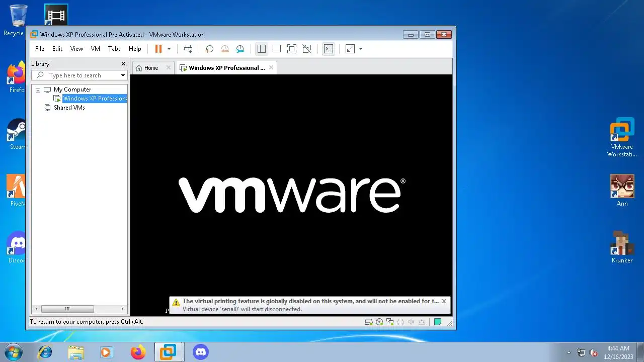Viewport: 644px width, 362px height.
Task: Collapse the My Computer tree node
Action: [38, 89]
